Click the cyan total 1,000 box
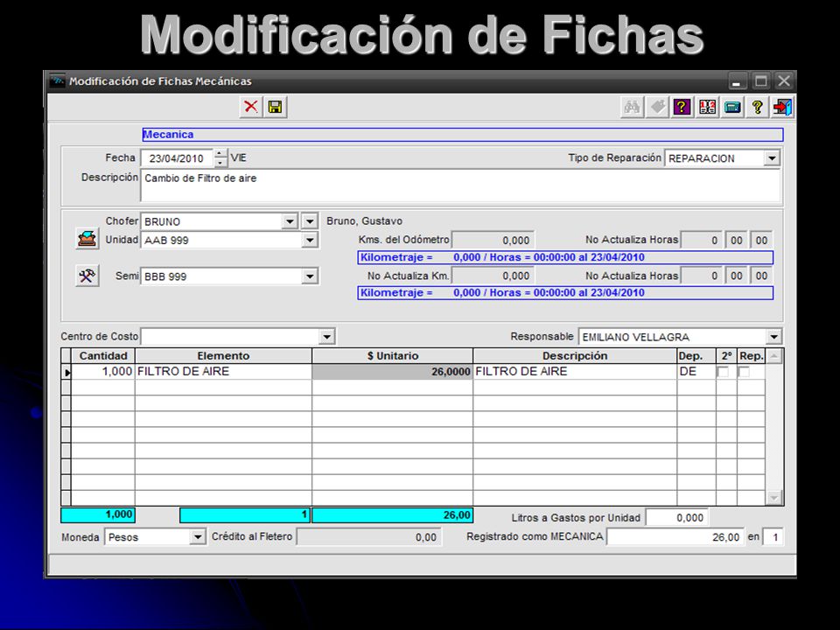This screenshot has height=630, width=840. pos(98,514)
